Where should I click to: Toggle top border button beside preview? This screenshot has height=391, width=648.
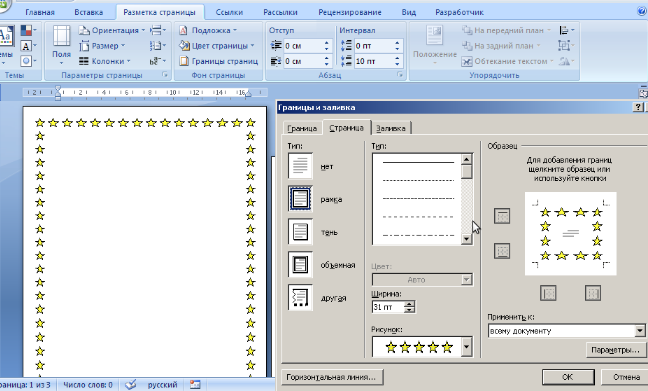(502, 216)
